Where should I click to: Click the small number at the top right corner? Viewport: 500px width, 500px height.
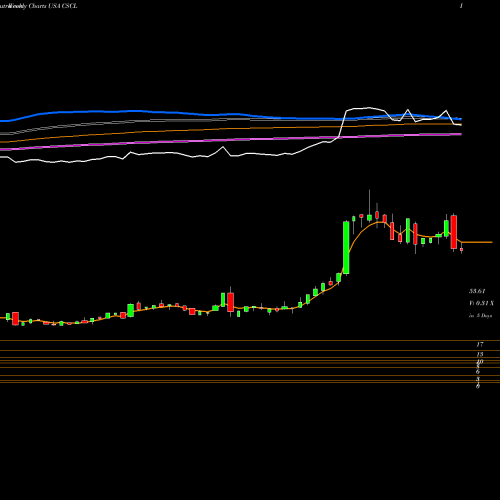click(x=461, y=6)
